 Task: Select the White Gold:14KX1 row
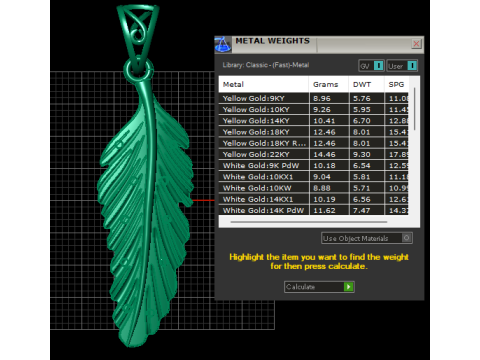[x=313, y=199]
